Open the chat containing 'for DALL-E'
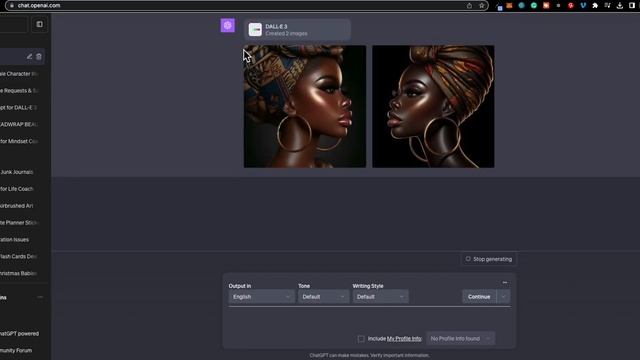This screenshot has height=360, width=640. (20, 108)
